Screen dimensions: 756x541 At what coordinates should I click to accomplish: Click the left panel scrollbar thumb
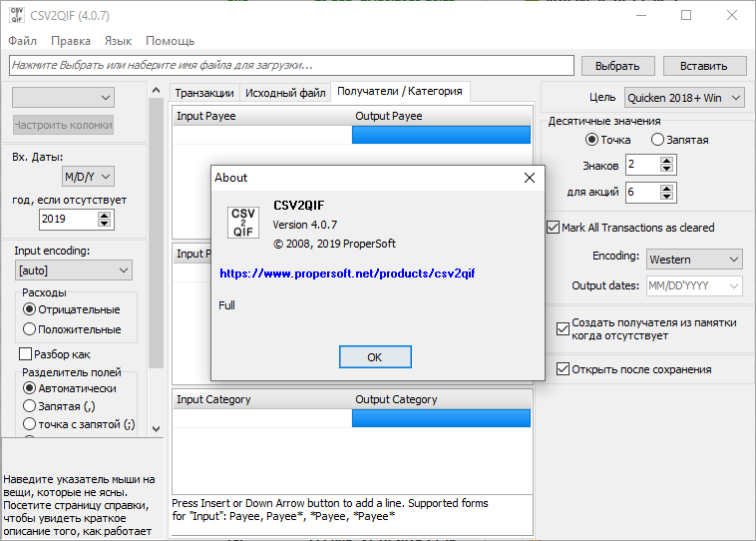(156, 234)
